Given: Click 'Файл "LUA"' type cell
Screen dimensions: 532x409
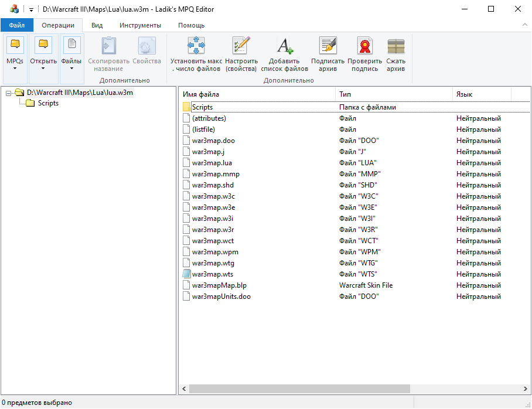Looking at the screenshot, I should pyautogui.click(x=357, y=162).
